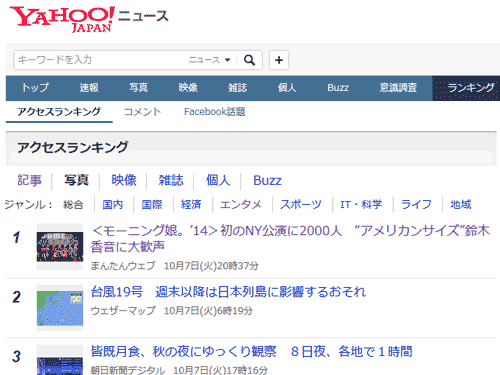This screenshot has height=375, width=500.
Task: Open the 台風19号 headline link
Action: pos(228,292)
